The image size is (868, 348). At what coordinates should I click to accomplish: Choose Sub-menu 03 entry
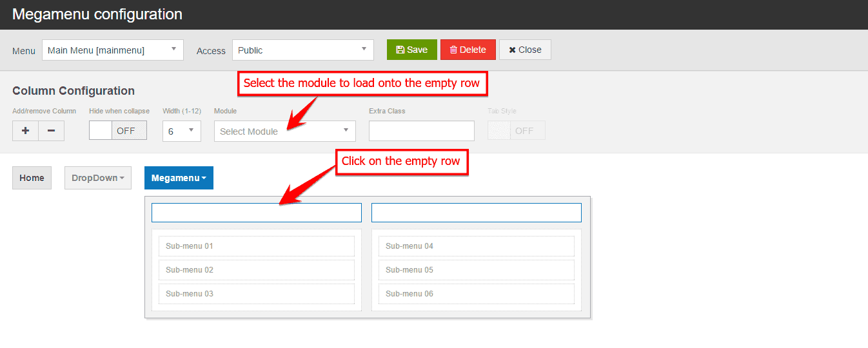tap(256, 294)
